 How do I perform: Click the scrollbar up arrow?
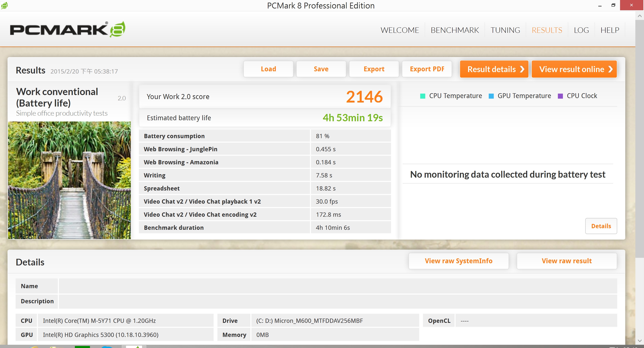click(x=640, y=16)
